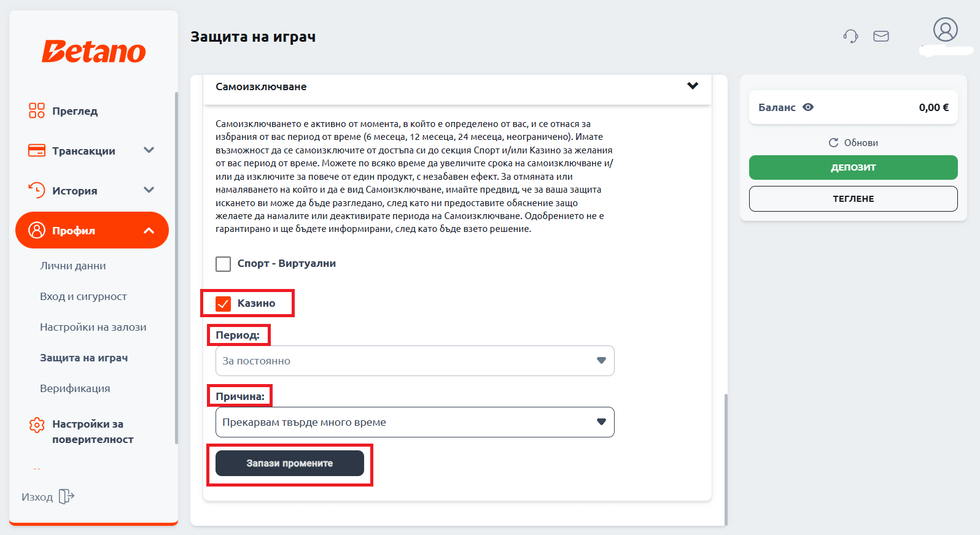Click the 0,00 € balance value
Image resolution: width=980 pixels, height=535 pixels.
934,107
